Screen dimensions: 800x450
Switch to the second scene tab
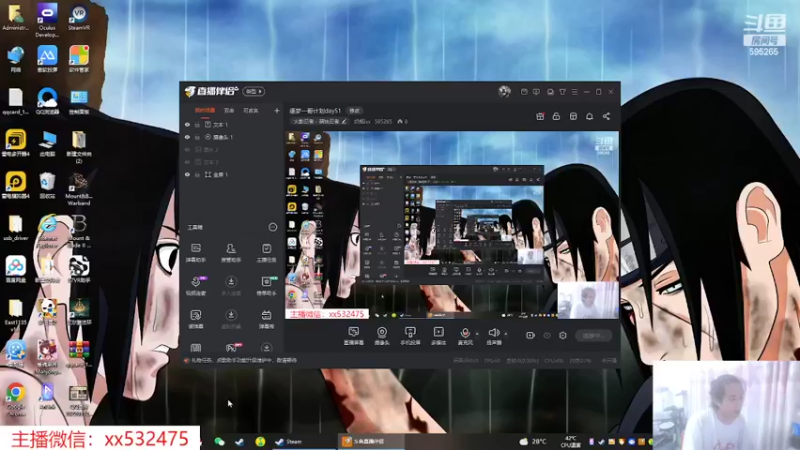click(x=229, y=110)
